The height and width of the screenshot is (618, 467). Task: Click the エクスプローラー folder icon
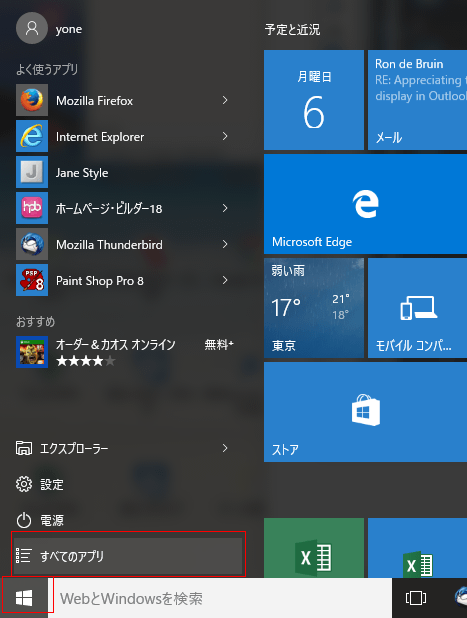coord(24,448)
